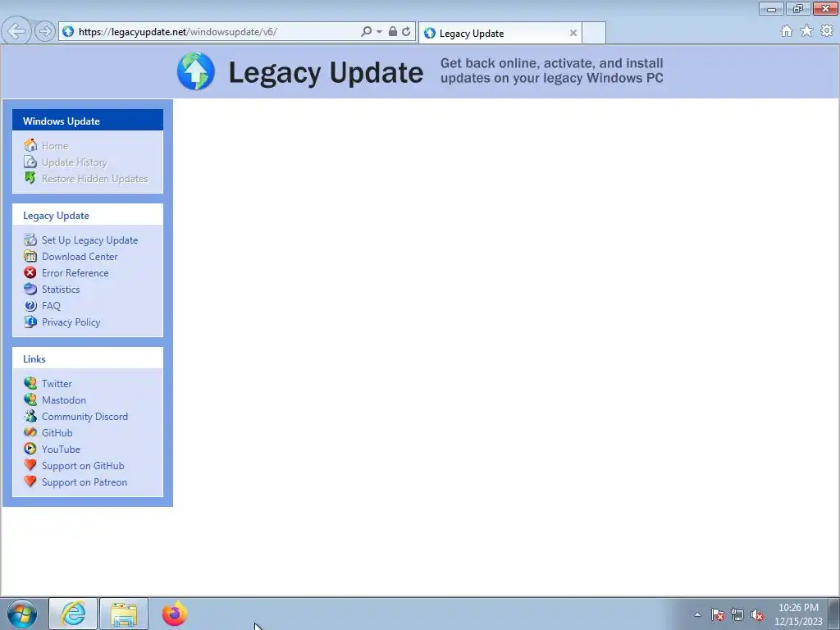Select the Legacy Update browser tab
This screenshot has height=630, width=840.
coord(500,33)
